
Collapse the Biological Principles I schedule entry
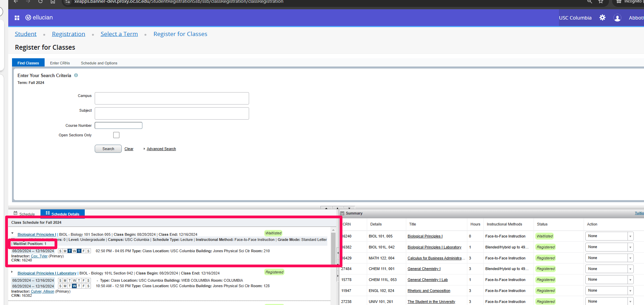point(12,233)
